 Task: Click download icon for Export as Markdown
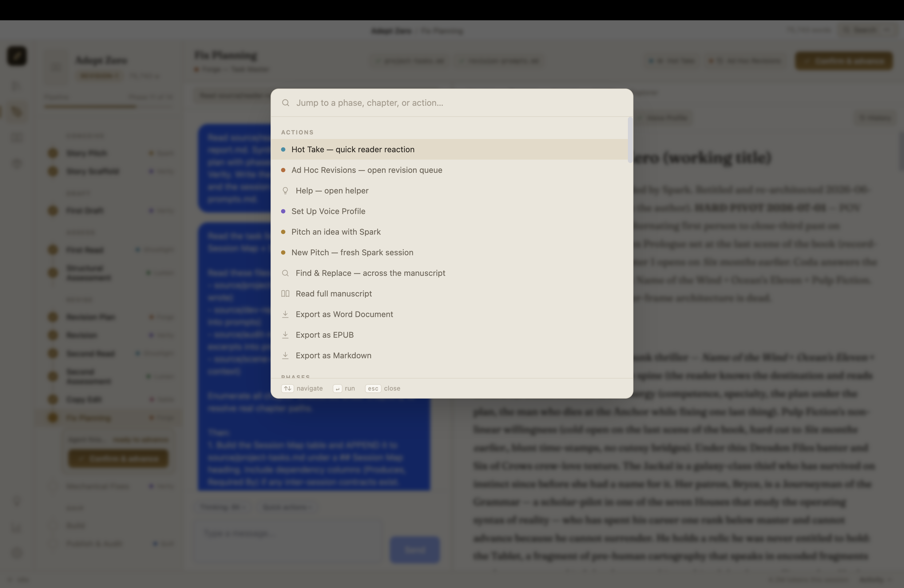(x=285, y=356)
